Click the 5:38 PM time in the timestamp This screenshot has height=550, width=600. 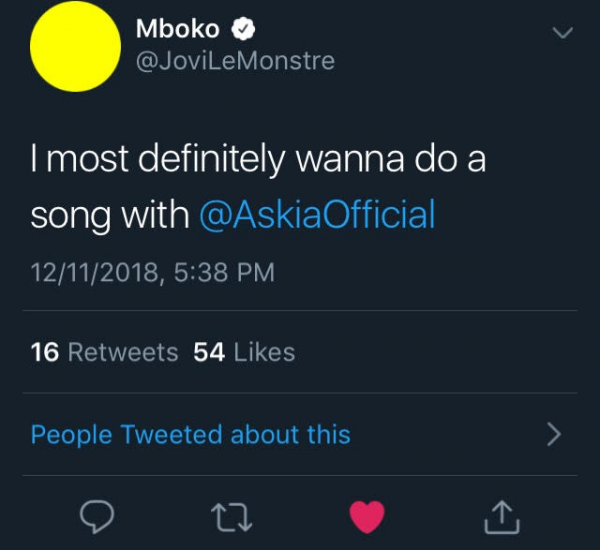tap(217, 272)
